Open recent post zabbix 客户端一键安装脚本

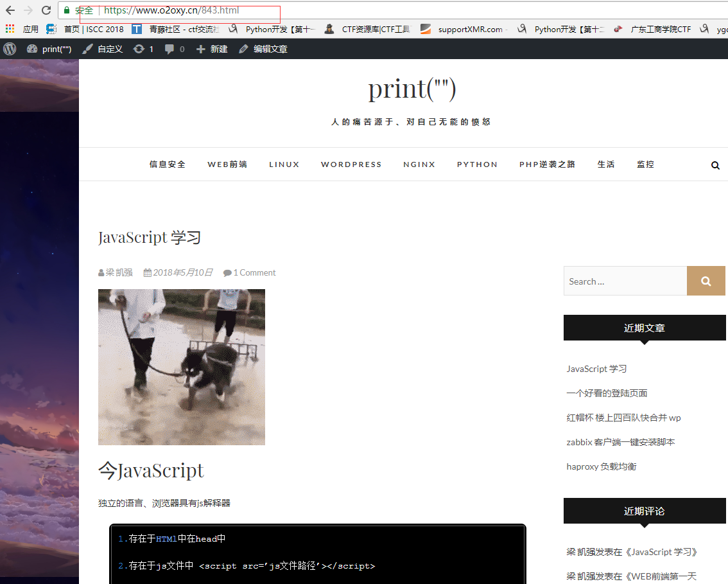(621, 442)
